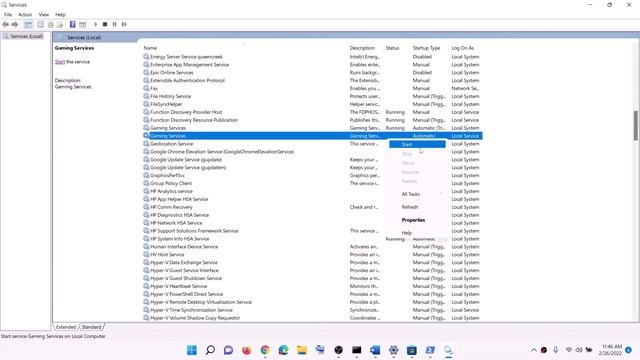
Task: Select the HV Host Service row
Action: pos(312,254)
